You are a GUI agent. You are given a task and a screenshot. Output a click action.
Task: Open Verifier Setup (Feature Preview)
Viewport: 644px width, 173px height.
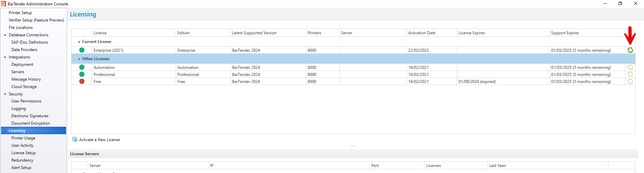click(x=36, y=20)
